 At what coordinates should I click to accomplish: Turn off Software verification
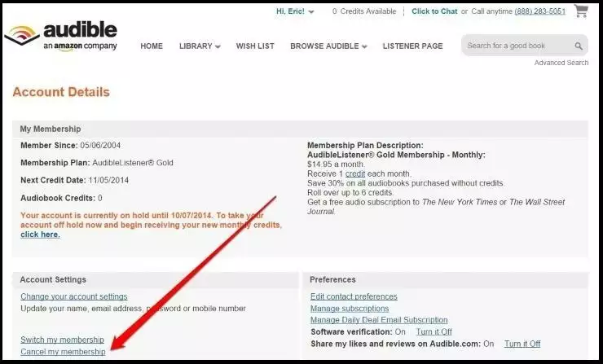click(434, 332)
